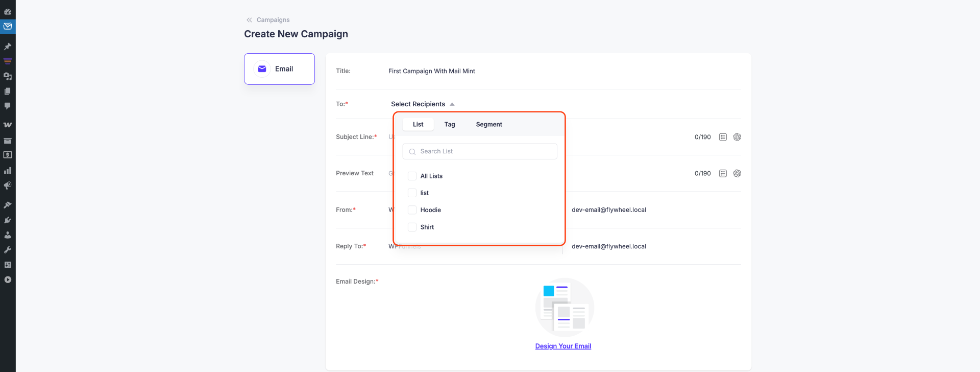Click the back chevrons beside Campaigns
Screen dimensions: 980x372
click(249, 20)
